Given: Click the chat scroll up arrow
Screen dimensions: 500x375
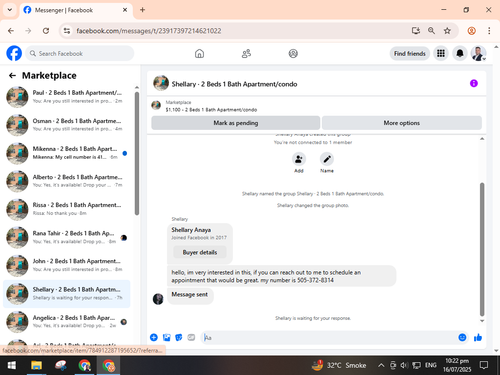Looking at the screenshot, I should [x=482, y=139].
